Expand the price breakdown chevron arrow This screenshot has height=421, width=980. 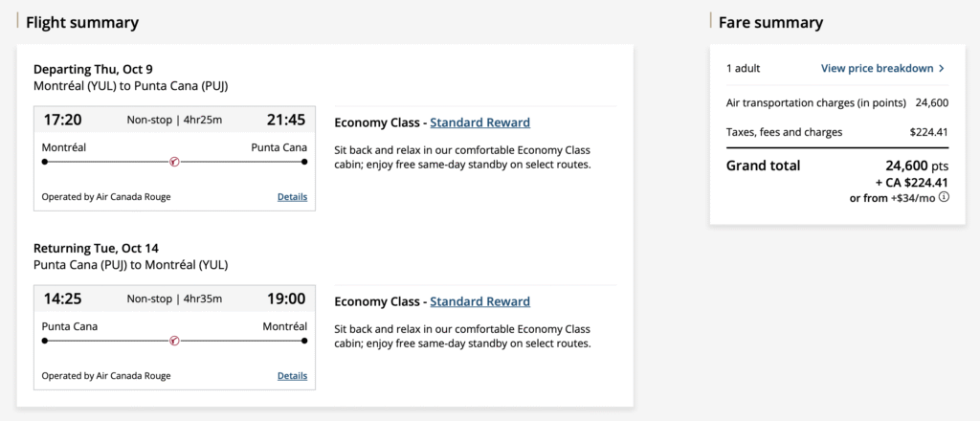(x=942, y=69)
